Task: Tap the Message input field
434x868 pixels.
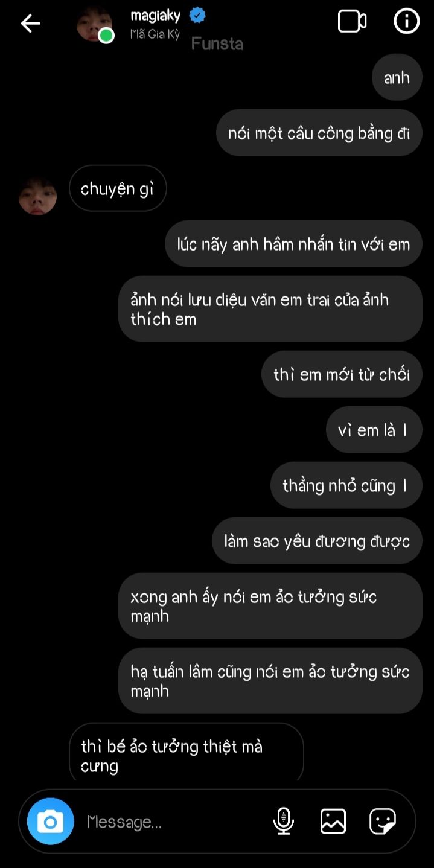Action: pos(175,822)
